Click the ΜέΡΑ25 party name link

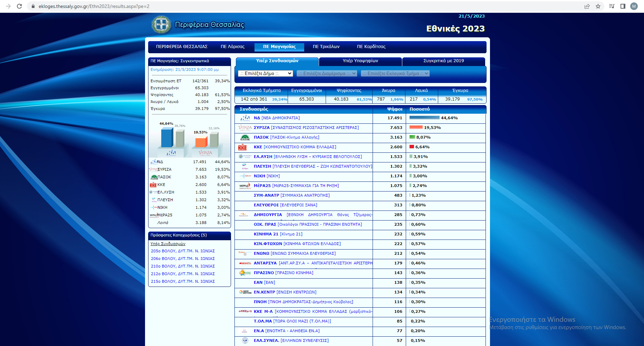pos(262,186)
